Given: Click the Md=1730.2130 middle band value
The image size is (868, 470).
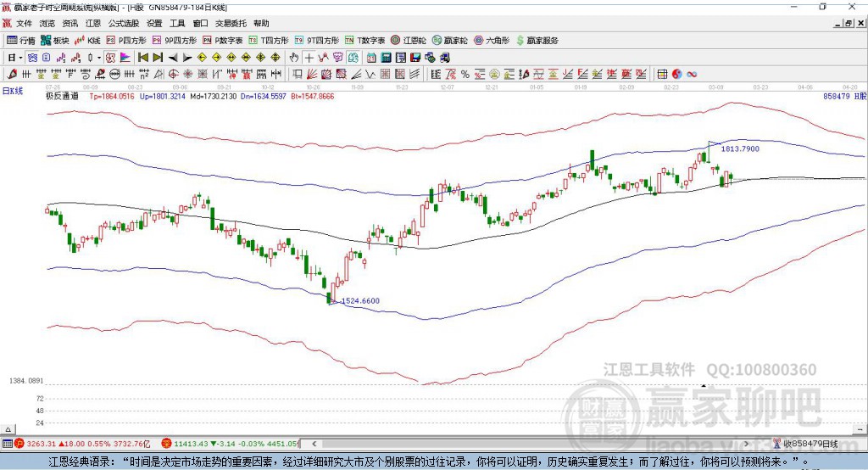Looking at the screenshot, I should [213, 96].
